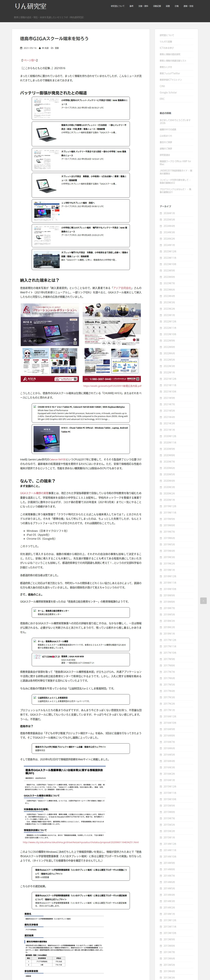Open the 話題 top menu item
The image size is (210, 980).
coord(168,6)
